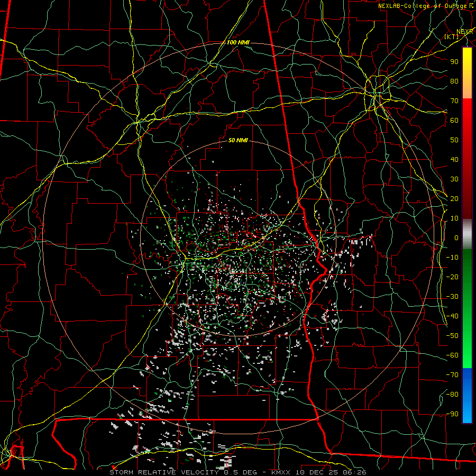The width and height of the screenshot is (476, 476).
Task: Click the 10 value on the color scale
Action: (x=454, y=218)
